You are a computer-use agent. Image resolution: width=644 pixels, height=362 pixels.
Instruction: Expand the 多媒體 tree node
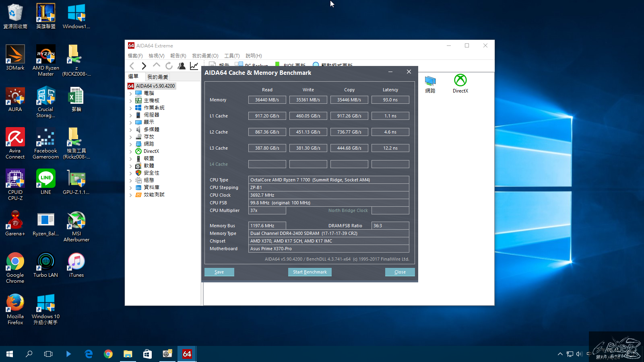click(x=130, y=130)
